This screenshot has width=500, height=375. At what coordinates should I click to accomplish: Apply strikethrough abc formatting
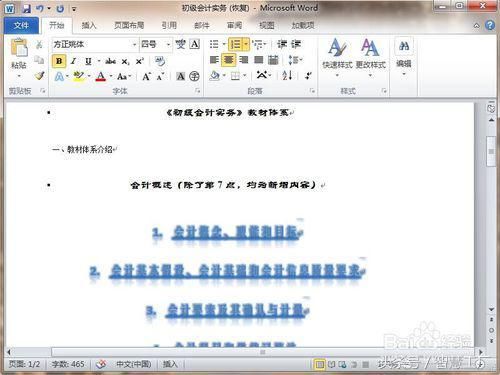pos(110,61)
